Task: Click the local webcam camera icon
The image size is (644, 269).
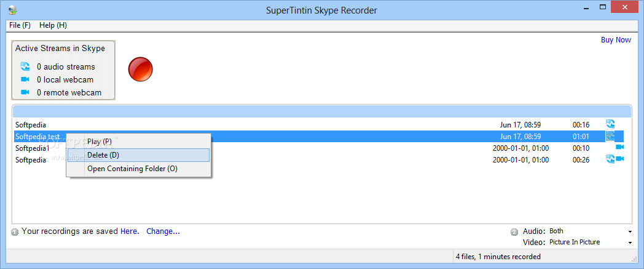Action: (25, 79)
